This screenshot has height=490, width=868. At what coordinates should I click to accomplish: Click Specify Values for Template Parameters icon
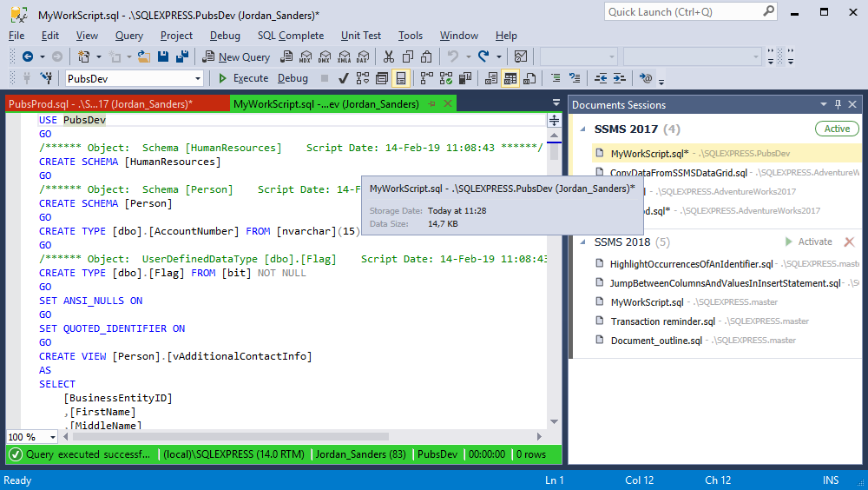[646, 79]
